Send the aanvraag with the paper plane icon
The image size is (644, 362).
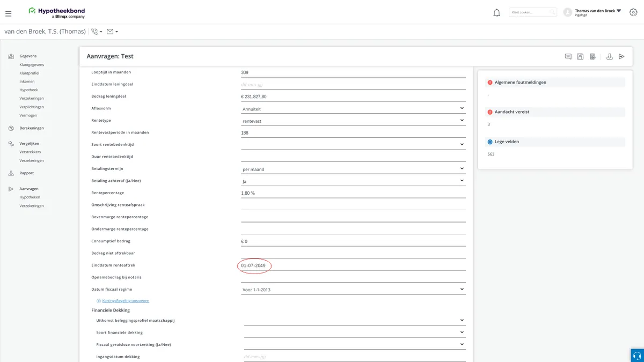(x=621, y=56)
